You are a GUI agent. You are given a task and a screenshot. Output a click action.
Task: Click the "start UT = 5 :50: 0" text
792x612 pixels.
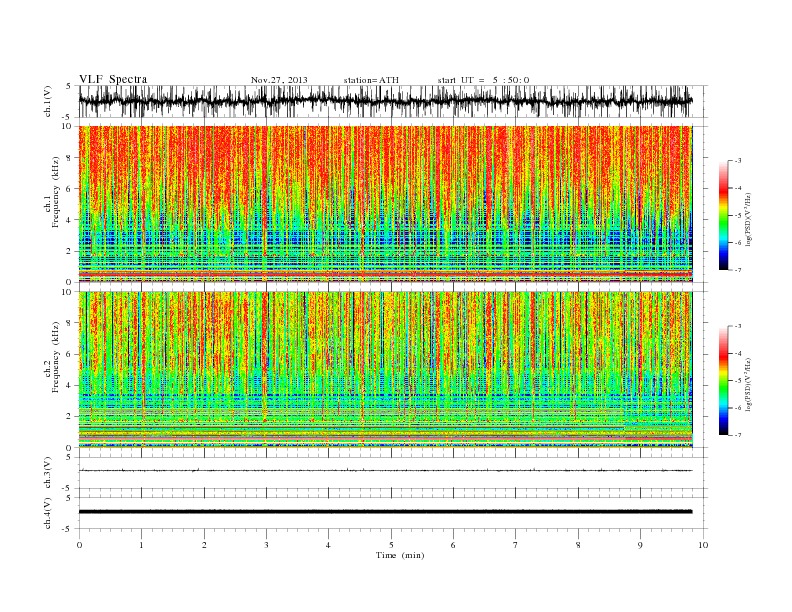click(483, 80)
